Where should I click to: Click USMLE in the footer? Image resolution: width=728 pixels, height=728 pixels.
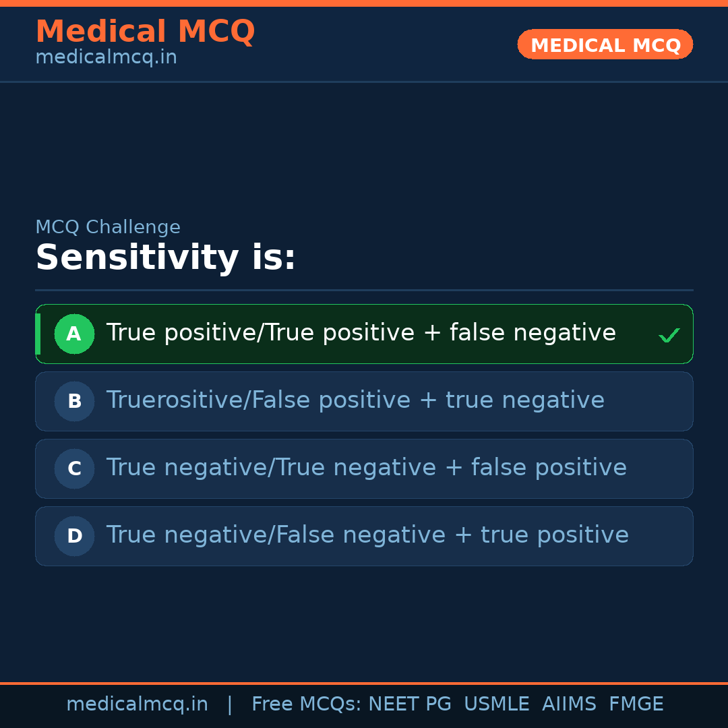(496, 704)
